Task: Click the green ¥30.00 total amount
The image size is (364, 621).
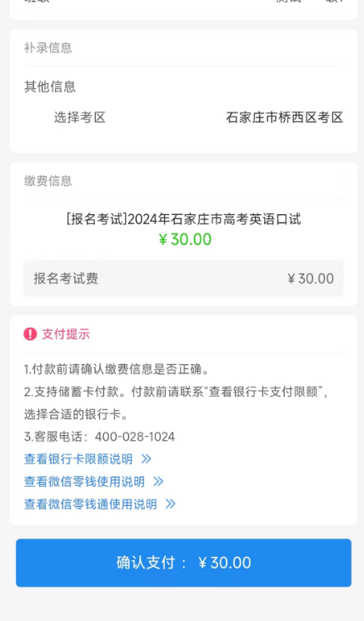Action: (x=185, y=239)
